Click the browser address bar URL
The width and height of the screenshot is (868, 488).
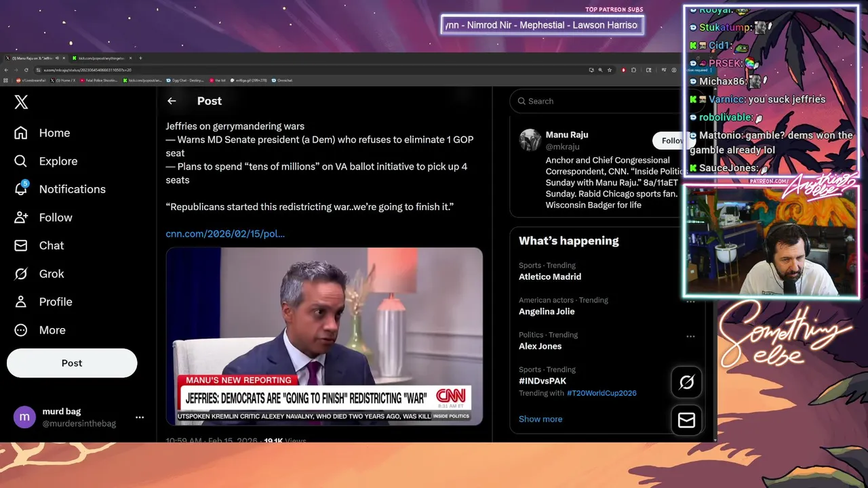(x=87, y=70)
